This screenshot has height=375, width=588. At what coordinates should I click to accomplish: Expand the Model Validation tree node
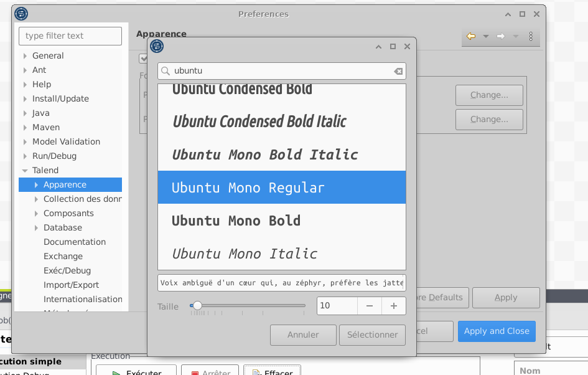pyautogui.click(x=25, y=142)
